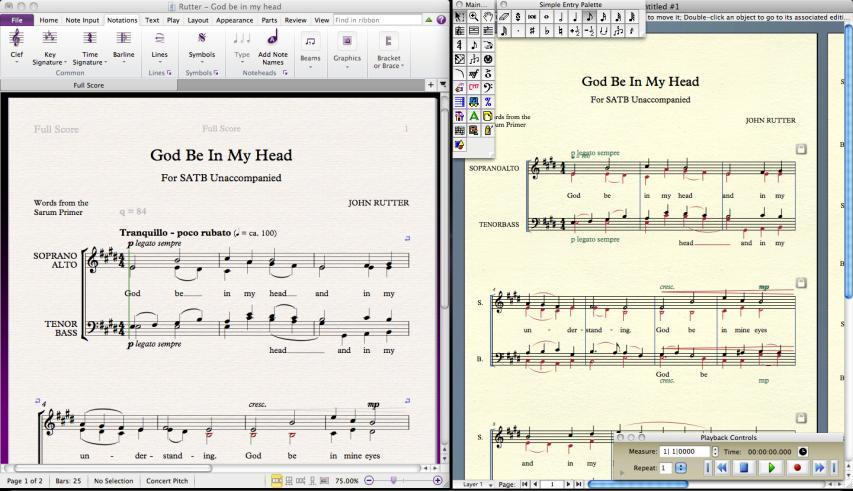
Task: Click the Rewind button in Playback Controls
Action: (x=722, y=467)
